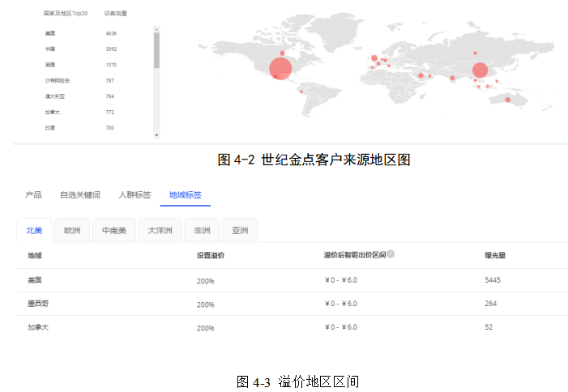Click the Saudi Arabia bubble on the map
Screen dimensions: 568x392
click(x=421, y=75)
